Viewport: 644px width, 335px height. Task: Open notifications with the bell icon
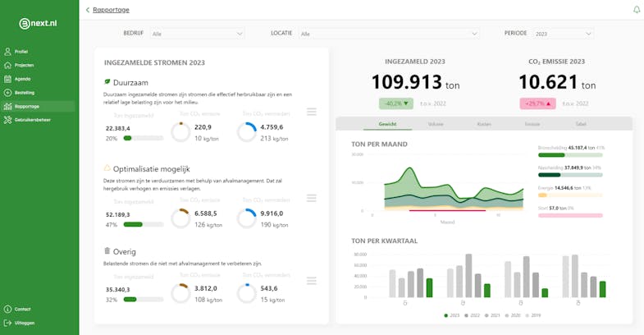[x=636, y=10]
